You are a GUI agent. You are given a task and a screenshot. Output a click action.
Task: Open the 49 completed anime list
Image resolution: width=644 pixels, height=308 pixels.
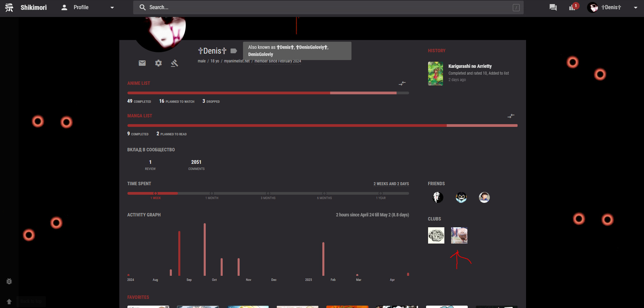(139, 101)
